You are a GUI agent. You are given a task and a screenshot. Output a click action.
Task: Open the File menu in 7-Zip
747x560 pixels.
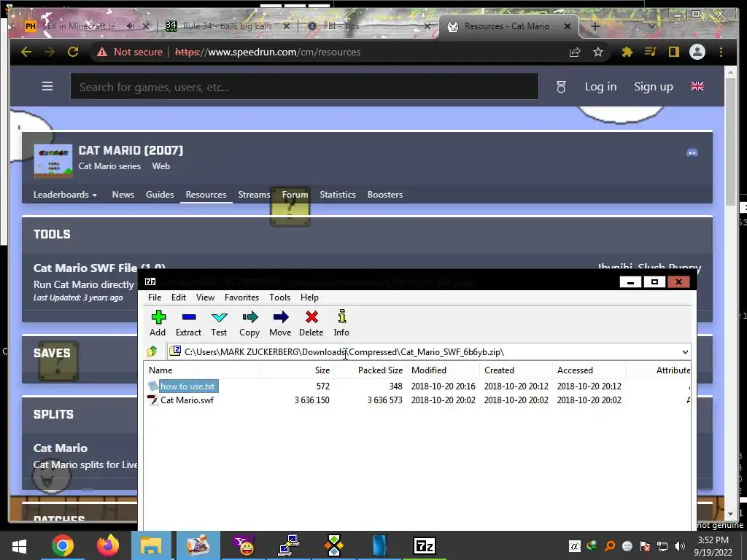pos(155,297)
